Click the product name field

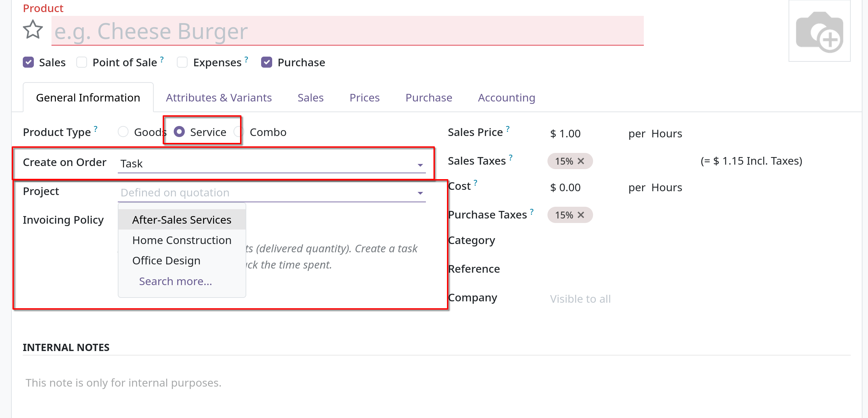347,31
